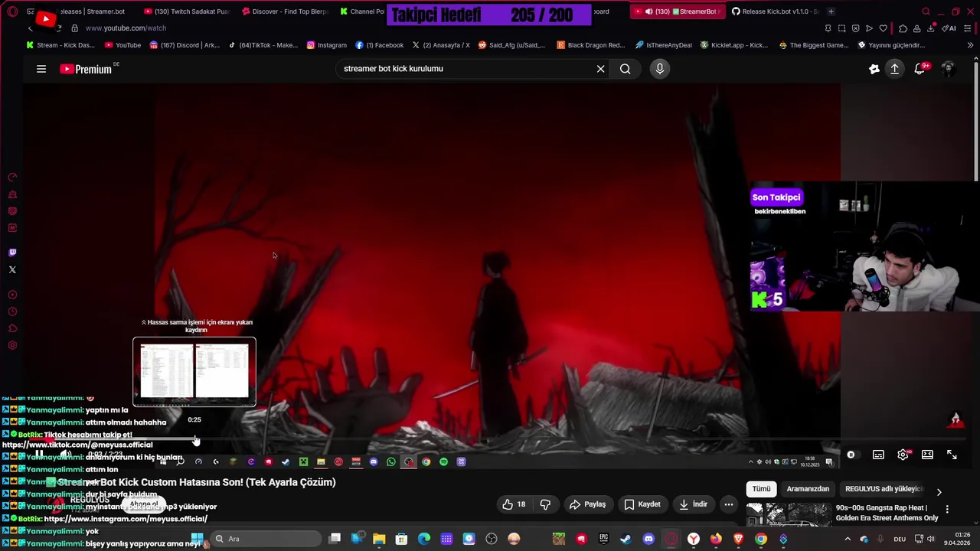This screenshot has width=980, height=551.
Task: Download the video with İndir
Action: coord(693,504)
